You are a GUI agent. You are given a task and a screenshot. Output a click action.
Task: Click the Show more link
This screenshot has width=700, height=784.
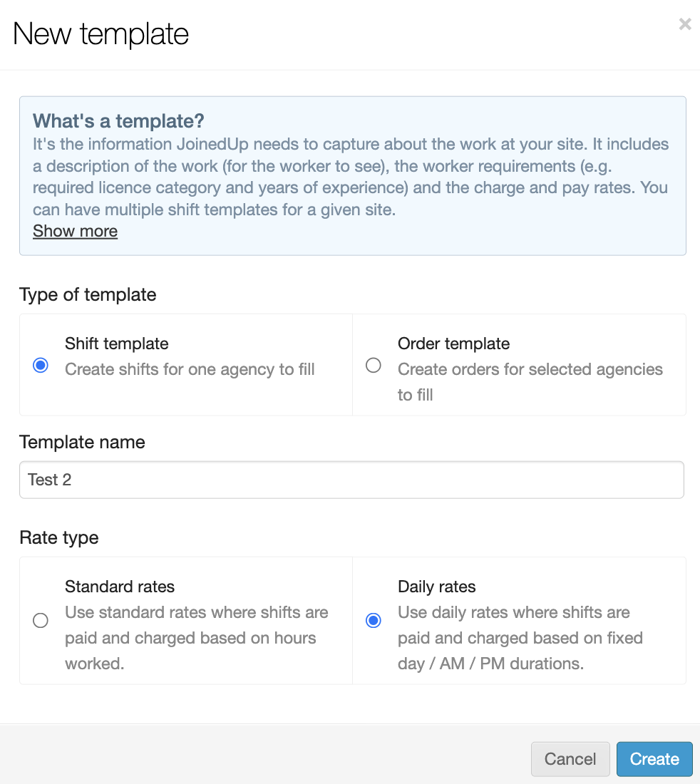pos(75,231)
